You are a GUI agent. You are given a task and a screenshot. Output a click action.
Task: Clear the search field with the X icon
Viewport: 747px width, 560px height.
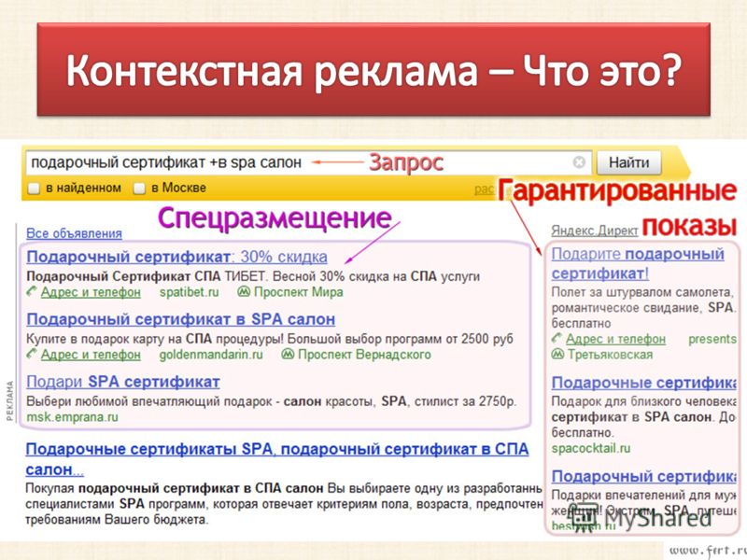(x=579, y=162)
